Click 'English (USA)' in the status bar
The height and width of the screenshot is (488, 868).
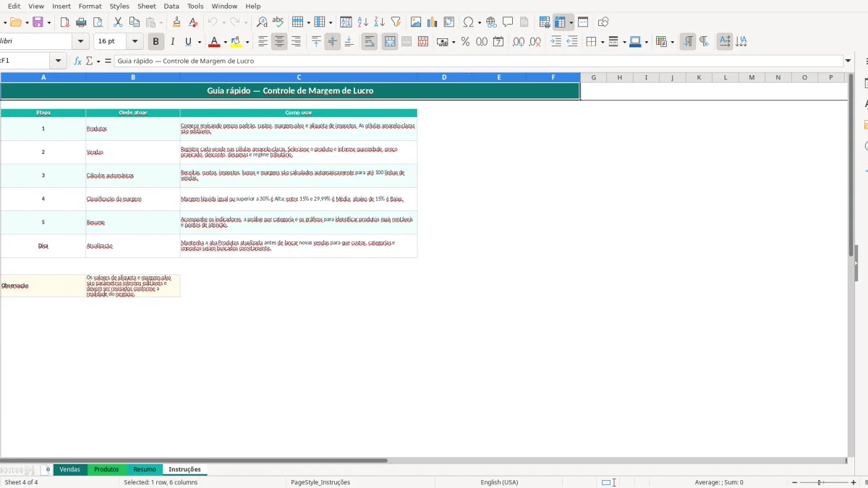499,482
